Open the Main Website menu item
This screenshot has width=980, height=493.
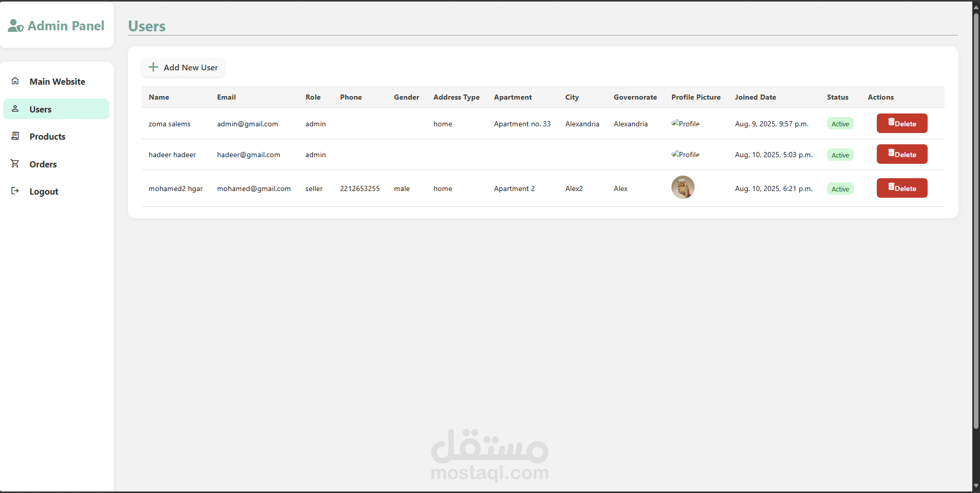click(x=56, y=82)
